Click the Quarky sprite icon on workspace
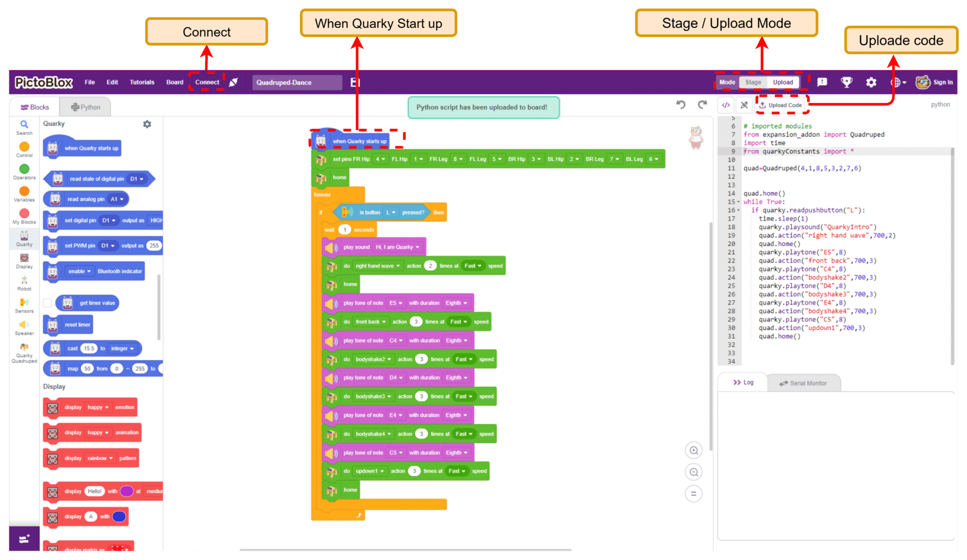Image resolution: width=967 pixels, height=560 pixels. click(696, 137)
